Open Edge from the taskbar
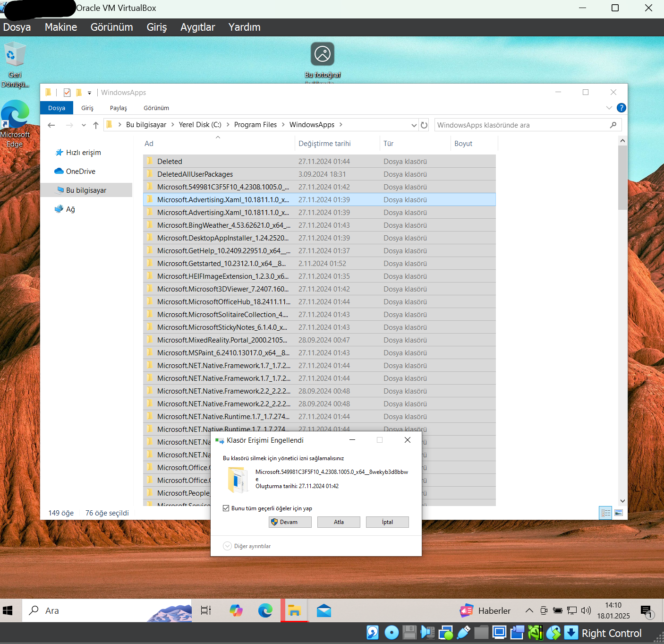This screenshot has width=664, height=644. click(x=265, y=610)
